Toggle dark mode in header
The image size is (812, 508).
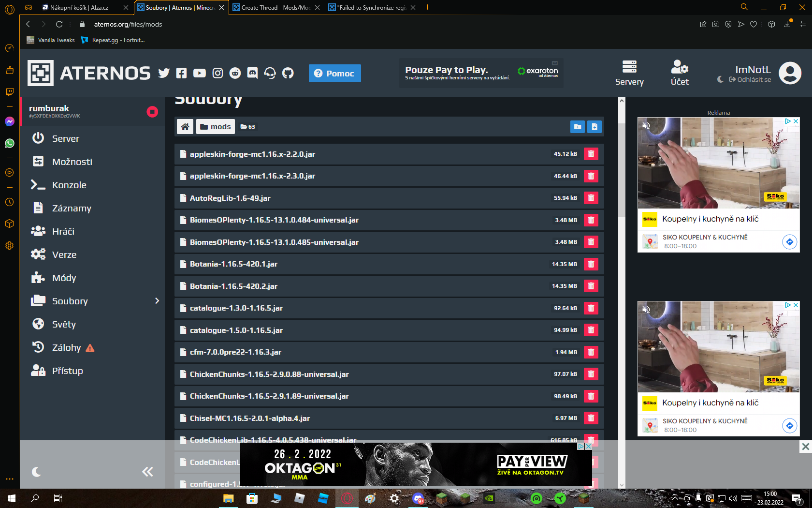(x=720, y=79)
